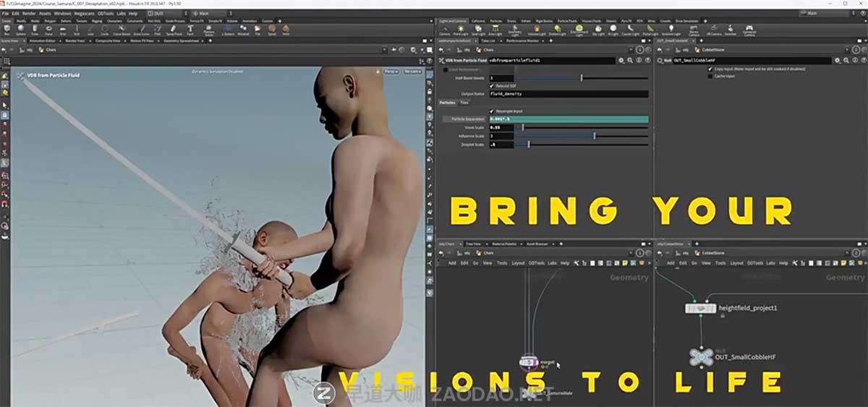868x407 pixels.
Task: Add a Gamepad Camera from the shelf
Action: click(x=749, y=30)
